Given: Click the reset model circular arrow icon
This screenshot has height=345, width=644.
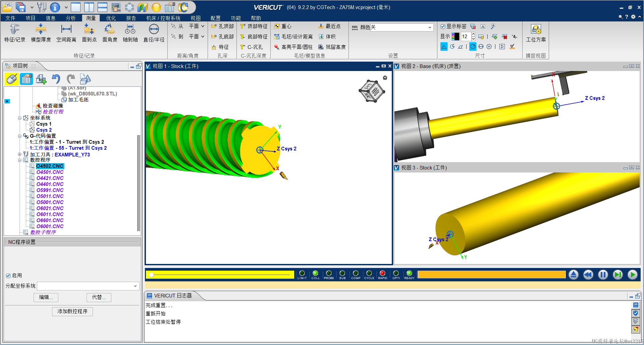Looking at the screenshot, I should [x=183, y=7].
